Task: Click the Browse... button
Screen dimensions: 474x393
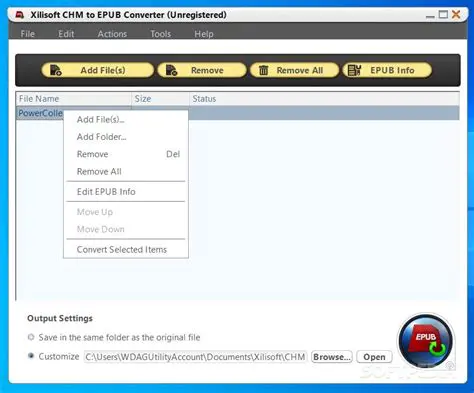Action: pyautogui.click(x=332, y=357)
